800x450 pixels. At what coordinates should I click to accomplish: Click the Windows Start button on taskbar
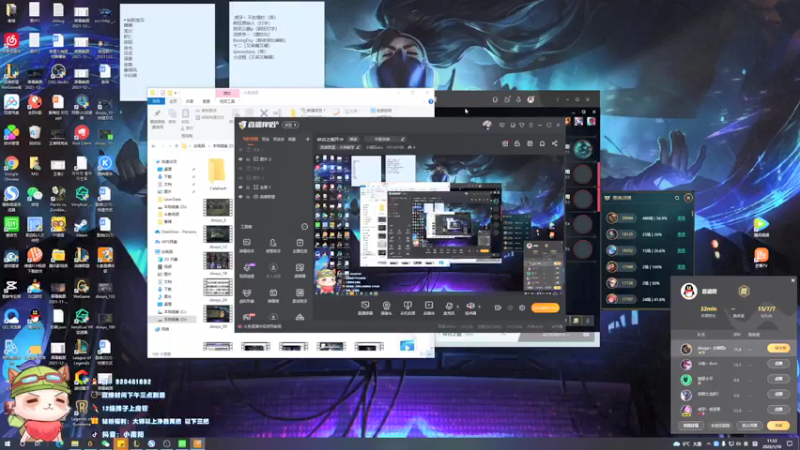click(x=7, y=444)
